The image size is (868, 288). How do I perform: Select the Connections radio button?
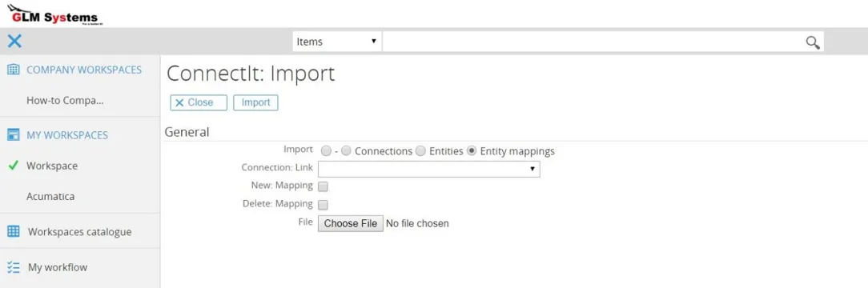pos(347,151)
